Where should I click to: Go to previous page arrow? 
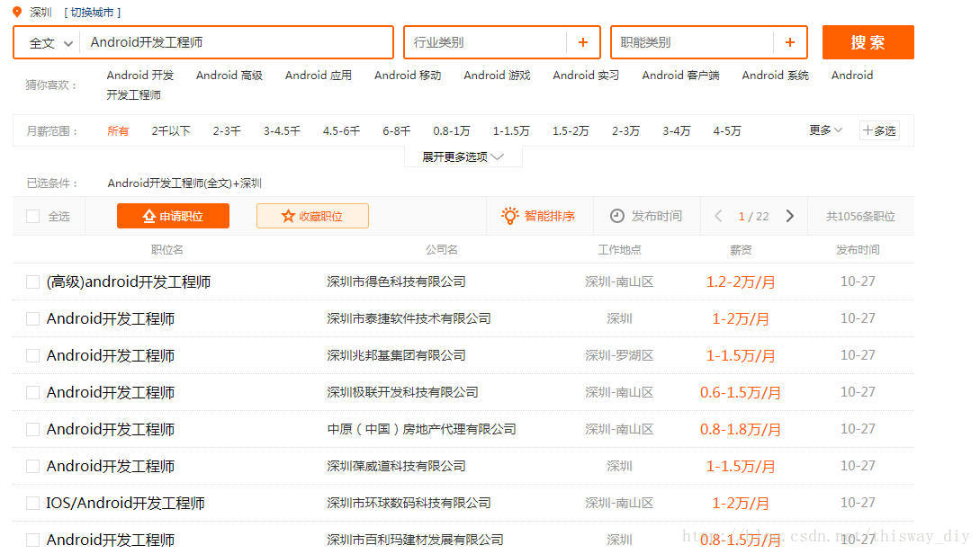(718, 216)
